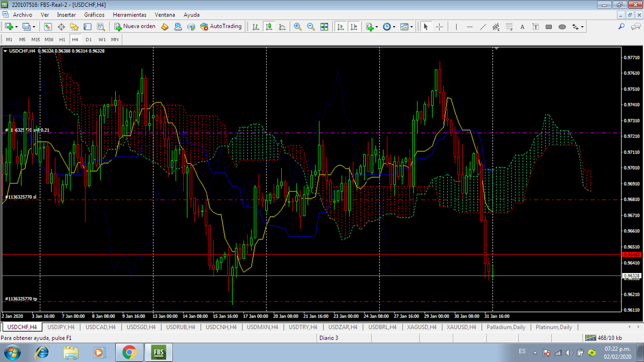The height and width of the screenshot is (362, 644).
Task: Click the Nueva orden button
Action: [135, 27]
